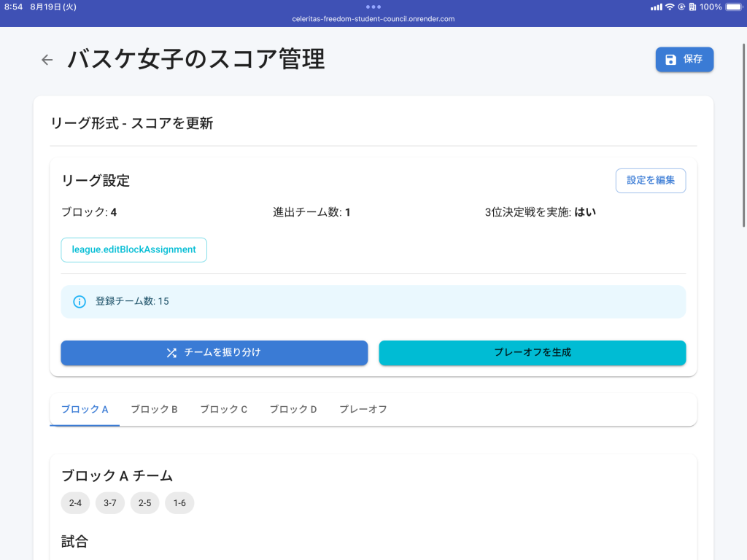The height and width of the screenshot is (560, 747).
Task: Expand the リーグ設定 edit panel via 設定を編集
Action: (650, 180)
